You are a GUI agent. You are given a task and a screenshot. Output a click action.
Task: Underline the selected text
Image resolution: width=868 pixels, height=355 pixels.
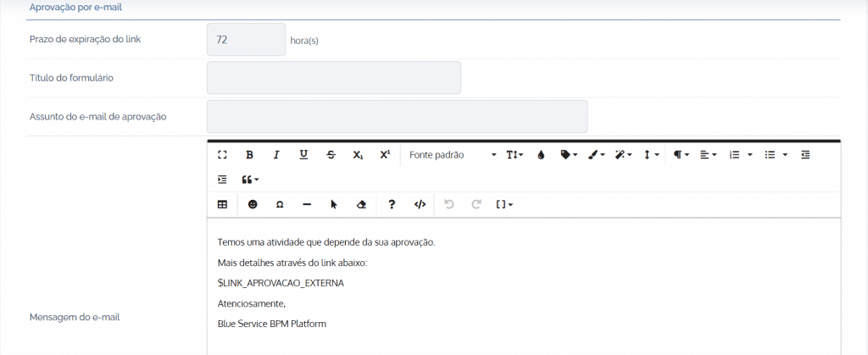[x=303, y=155]
